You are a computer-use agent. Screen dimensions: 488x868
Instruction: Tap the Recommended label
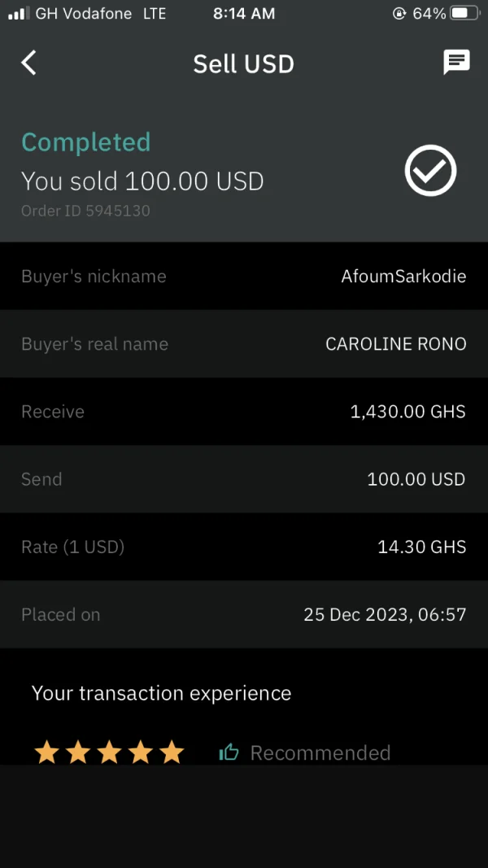(320, 752)
